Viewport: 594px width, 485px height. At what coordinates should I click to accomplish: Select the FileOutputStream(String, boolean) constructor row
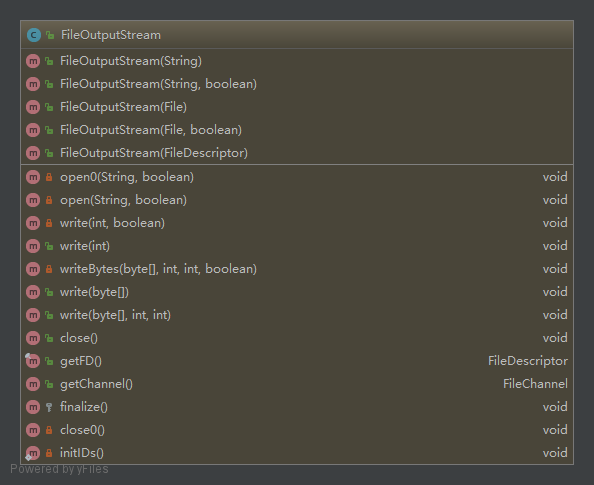pos(297,84)
